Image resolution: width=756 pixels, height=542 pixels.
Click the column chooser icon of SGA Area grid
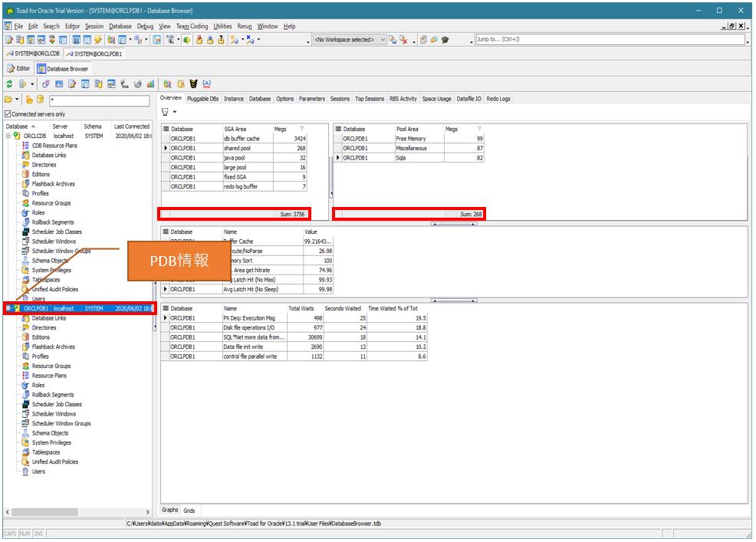click(x=166, y=129)
